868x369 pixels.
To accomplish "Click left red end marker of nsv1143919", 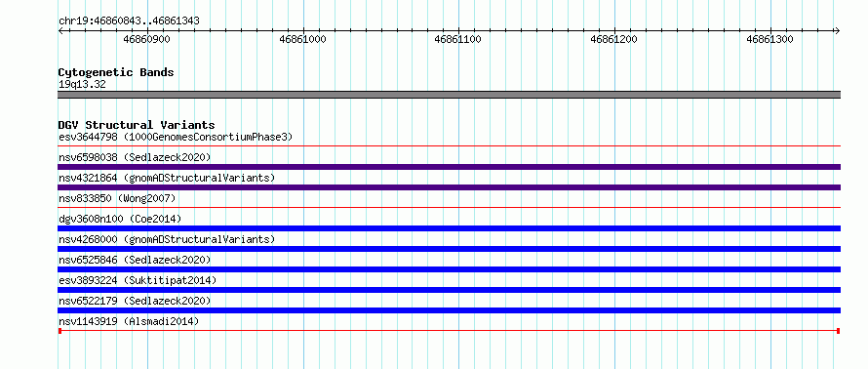I will pyautogui.click(x=59, y=331).
